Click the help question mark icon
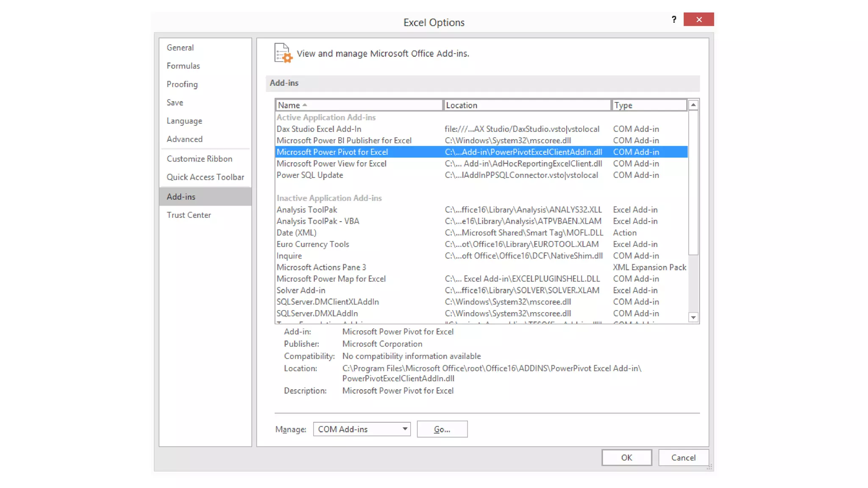The height and width of the screenshot is (488, 868). coord(674,19)
